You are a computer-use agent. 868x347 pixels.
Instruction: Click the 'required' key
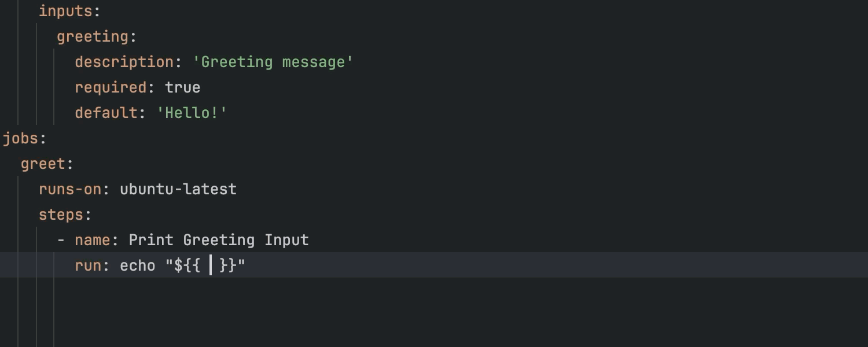[111, 88]
